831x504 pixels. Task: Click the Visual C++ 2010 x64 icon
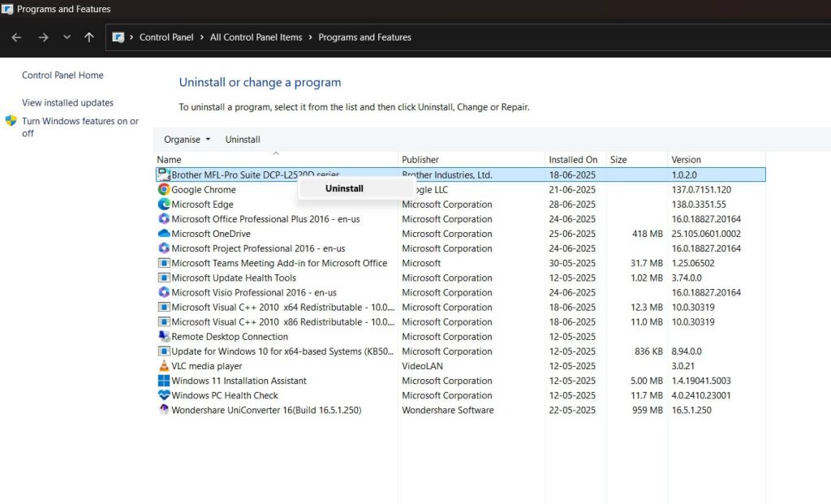click(x=164, y=307)
